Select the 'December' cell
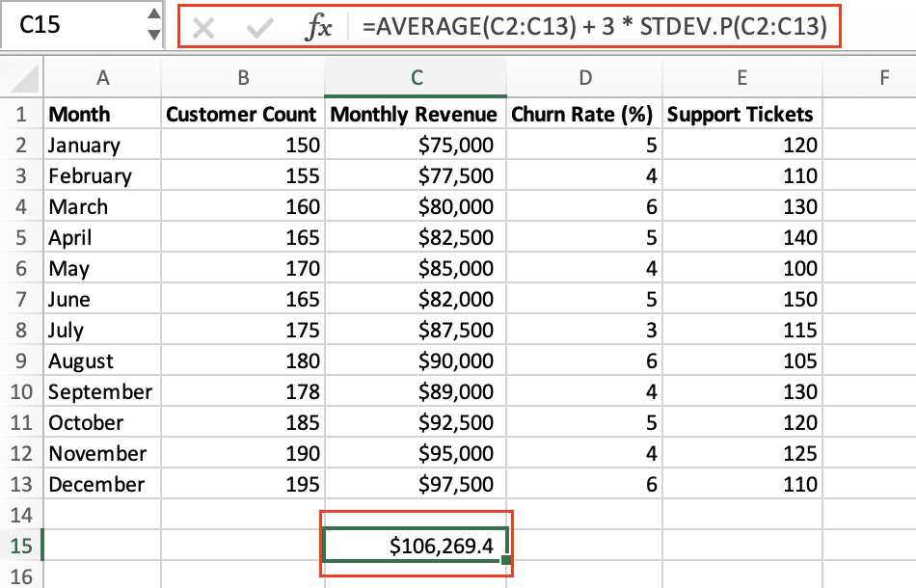The height and width of the screenshot is (588, 916). [102, 485]
